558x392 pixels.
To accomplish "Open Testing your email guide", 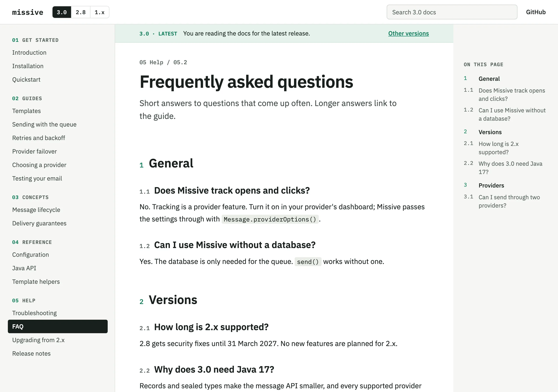I will (37, 178).
